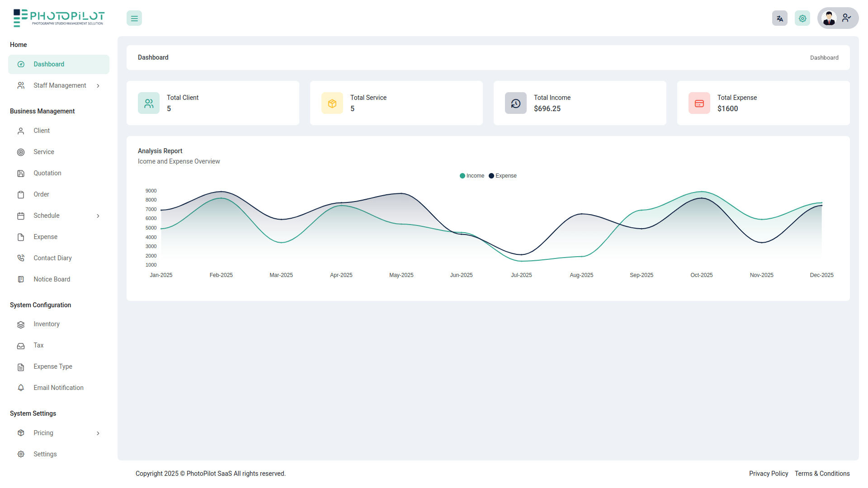The width and height of the screenshot is (868, 488).
Task: Click the Total Service box icon
Action: 332,103
